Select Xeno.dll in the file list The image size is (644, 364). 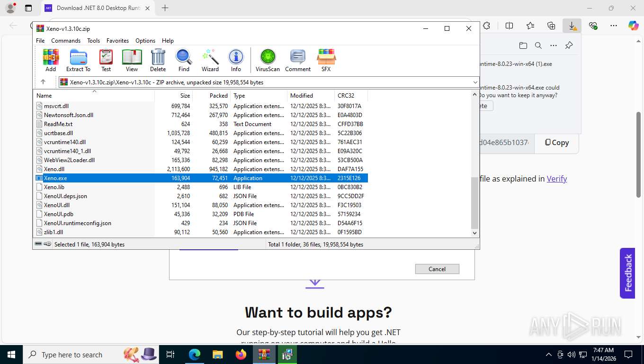201,169
